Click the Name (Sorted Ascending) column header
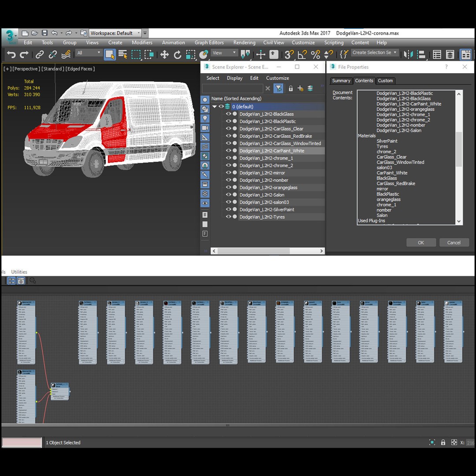This screenshot has width=476, height=476. (x=267, y=98)
